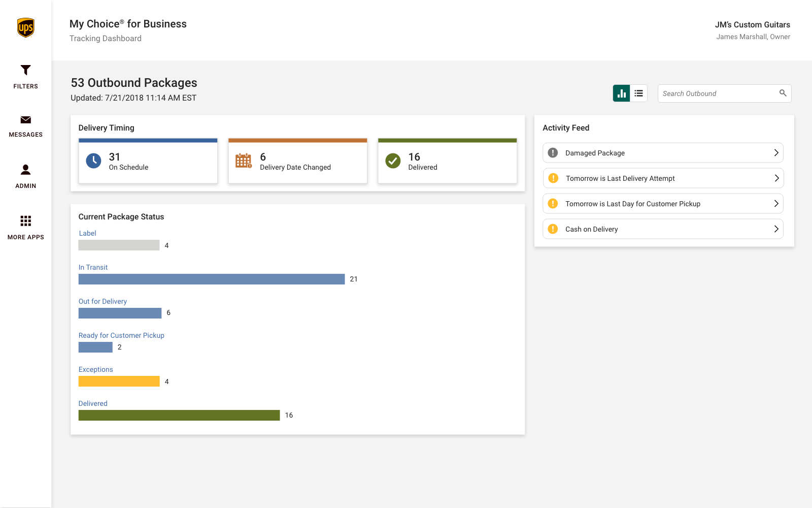Open the Exceptions status link

click(x=95, y=369)
